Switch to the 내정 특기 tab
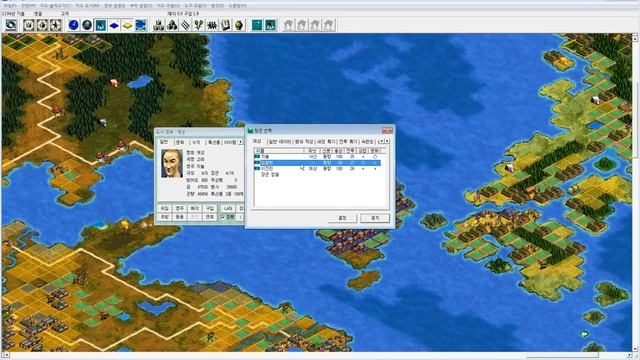The height and width of the screenshot is (360, 640). [326, 142]
